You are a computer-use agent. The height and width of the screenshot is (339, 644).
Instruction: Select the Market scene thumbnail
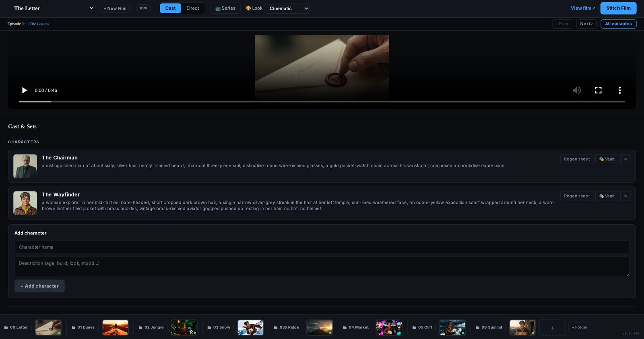tap(389, 327)
